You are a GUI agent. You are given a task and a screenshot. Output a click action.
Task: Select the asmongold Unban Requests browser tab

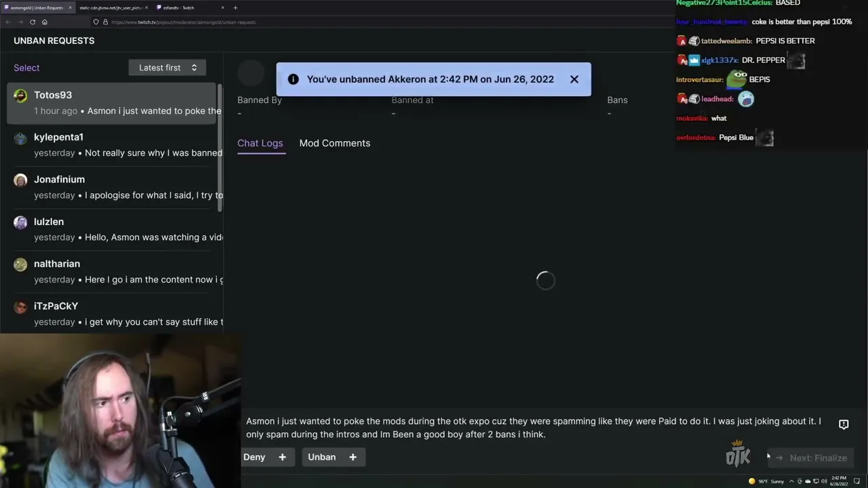(x=37, y=7)
